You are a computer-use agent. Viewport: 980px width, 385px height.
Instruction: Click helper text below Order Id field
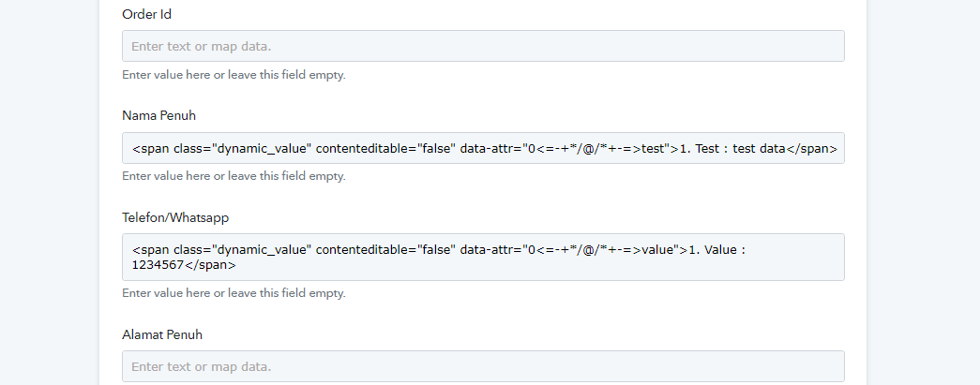(234, 75)
